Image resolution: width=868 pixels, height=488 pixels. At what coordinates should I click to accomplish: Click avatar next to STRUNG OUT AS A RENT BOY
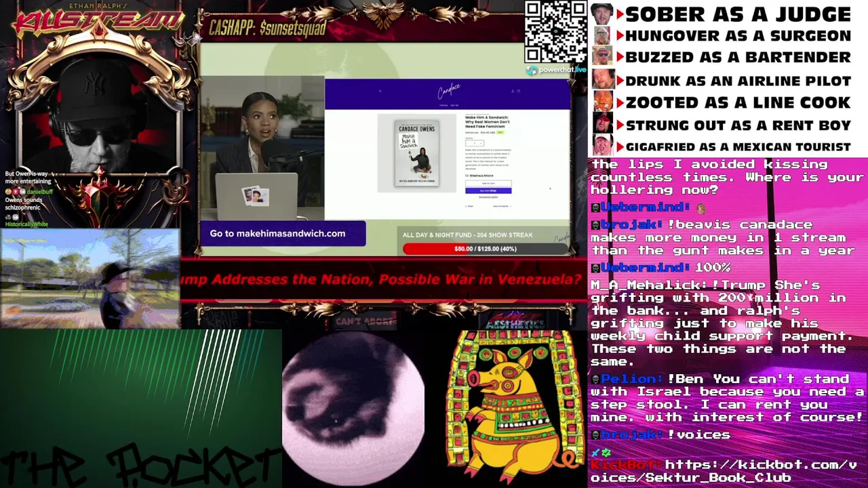tap(603, 124)
